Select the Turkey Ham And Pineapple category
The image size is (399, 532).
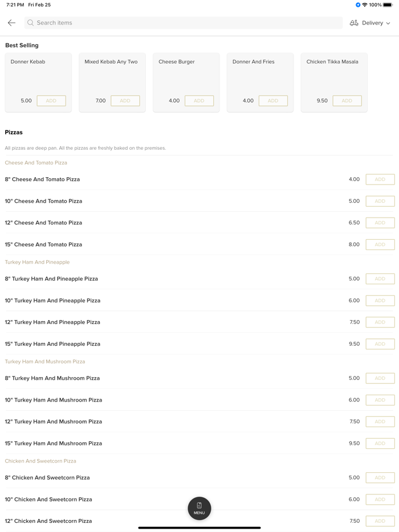37,262
